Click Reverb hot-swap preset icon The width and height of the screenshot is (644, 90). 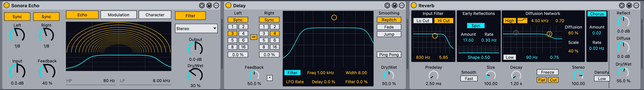[x=622, y=5]
